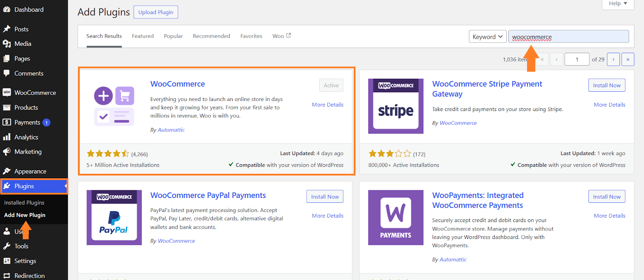The image size is (644, 280).
Task: Click the WooCommerce author link under PayPal
Action: (x=176, y=241)
